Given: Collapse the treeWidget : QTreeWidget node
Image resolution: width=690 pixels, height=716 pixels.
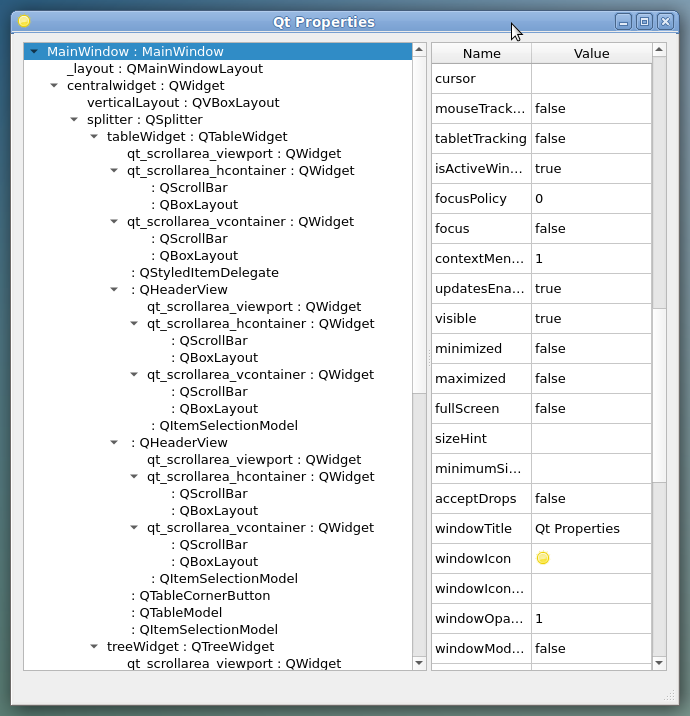Looking at the screenshot, I should point(95,647).
